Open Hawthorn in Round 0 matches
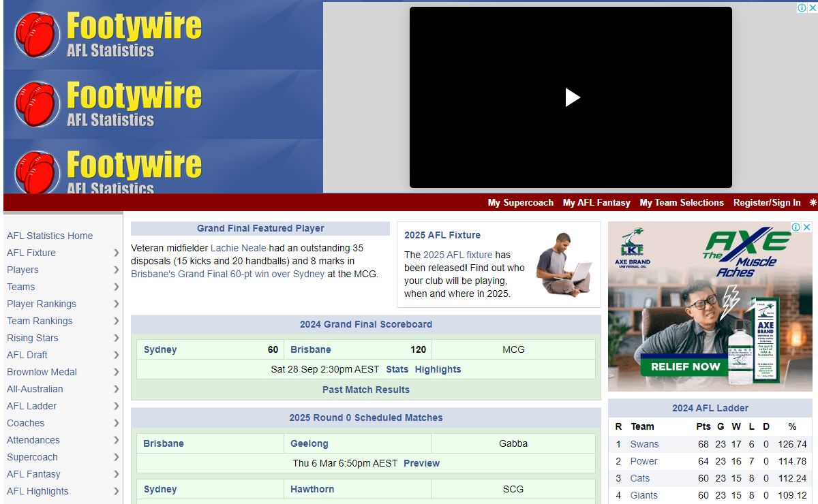Viewport: 818px width, 504px height. tap(312, 489)
